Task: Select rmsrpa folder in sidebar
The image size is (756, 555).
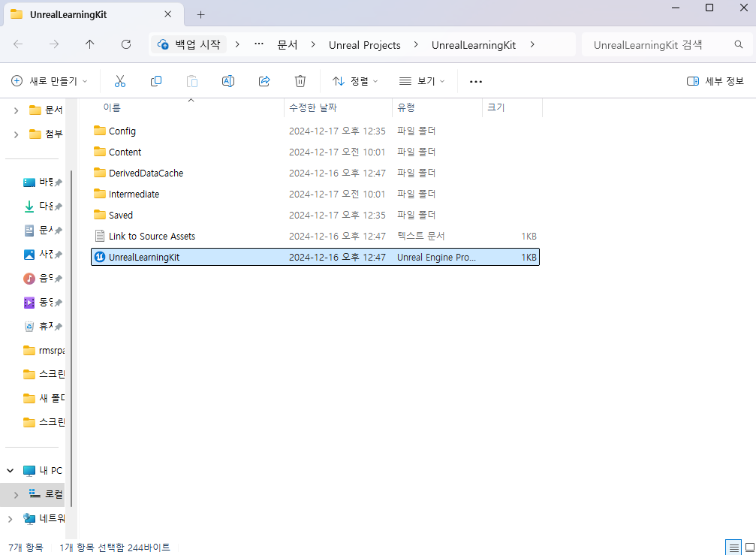Action: click(x=44, y=351)
